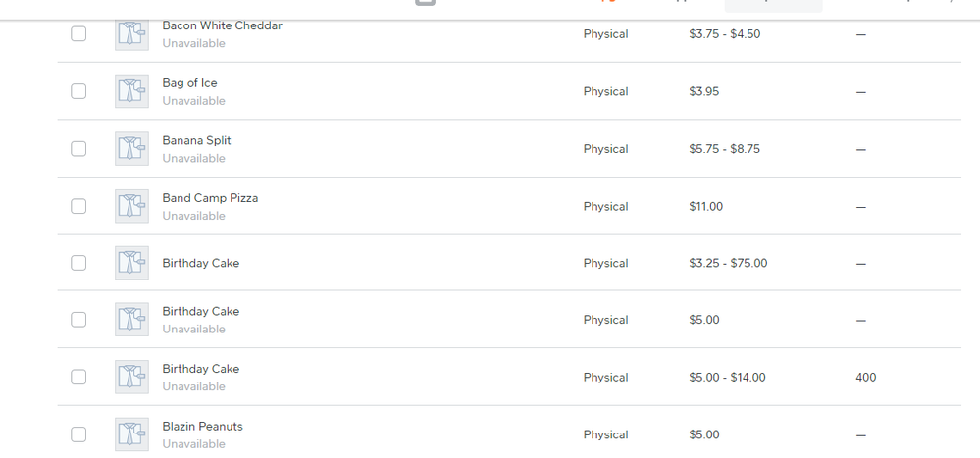This screenshot has width=980, height=458.
Task: Click image icon of the $5.00 Birthday Cake
Action: tap(131, 320)
